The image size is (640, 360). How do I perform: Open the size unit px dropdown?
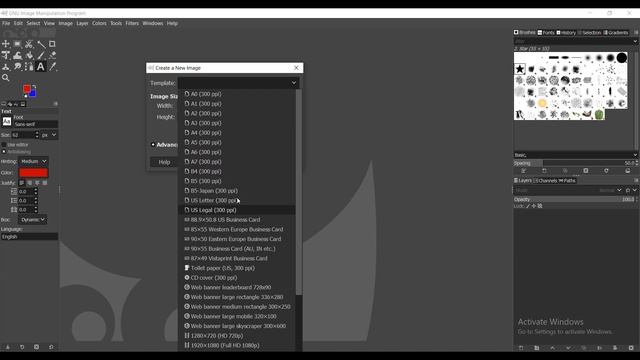pyautogui.click(x=49, y=135)
